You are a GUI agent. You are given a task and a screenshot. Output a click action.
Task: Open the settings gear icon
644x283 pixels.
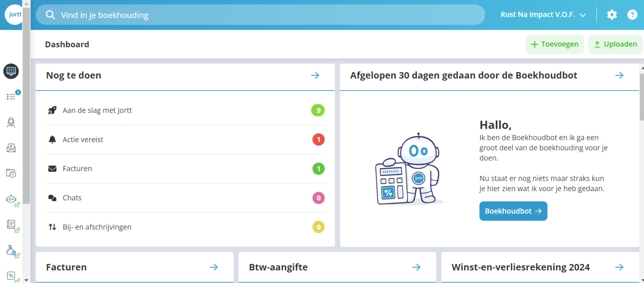pos(612,15)
